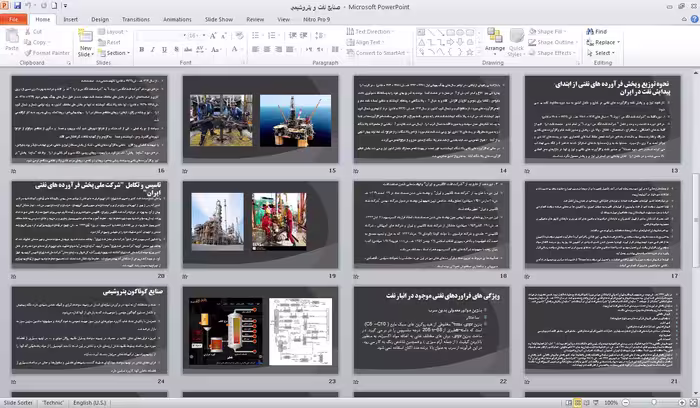Toggle Underline formatting button
Image resolution: width=700 pixels, height=408 pixels.
[x=164, y=50]
